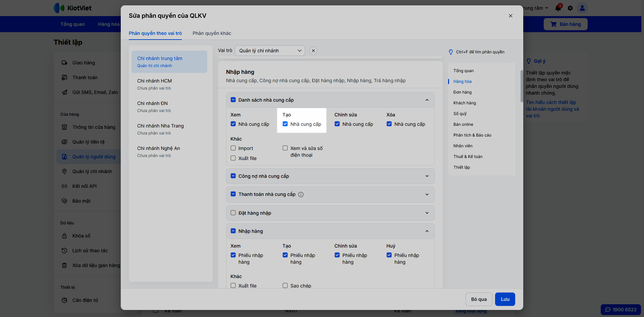Jump to Đơn hàng in permission navigation
644x317 pixels.
(462, 92)
